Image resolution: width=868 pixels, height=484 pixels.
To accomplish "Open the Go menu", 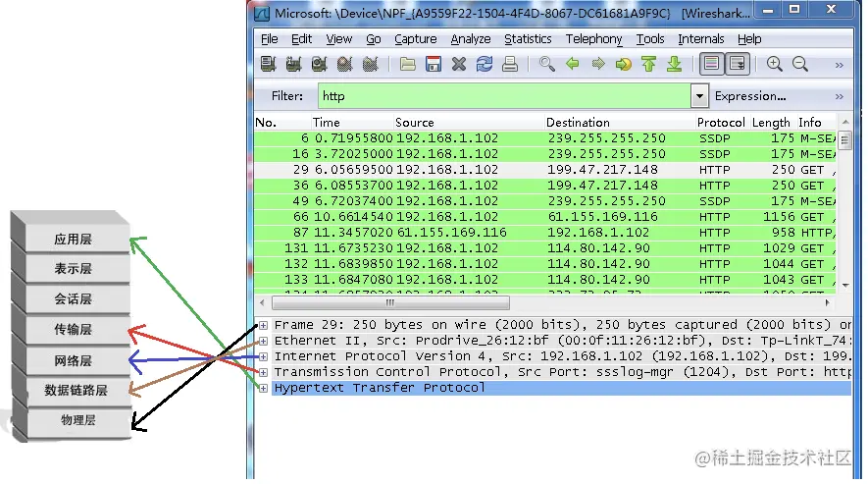I will click(x=374, y=39).
